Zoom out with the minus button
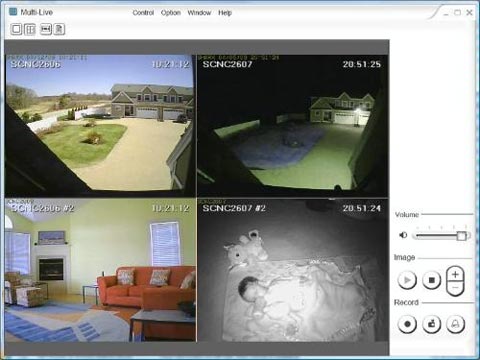This screenshot has width=480, height=360. (x=455, y=288)
